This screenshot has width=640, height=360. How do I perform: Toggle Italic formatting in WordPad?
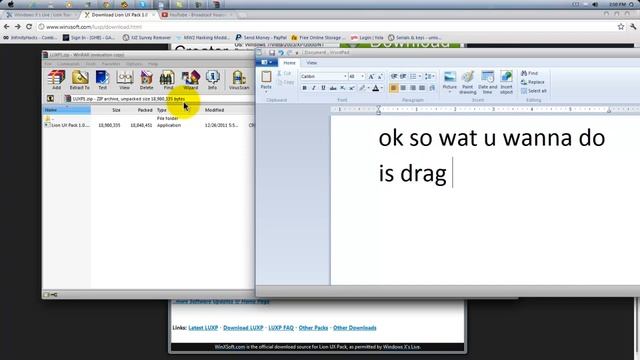coord(314,88)
